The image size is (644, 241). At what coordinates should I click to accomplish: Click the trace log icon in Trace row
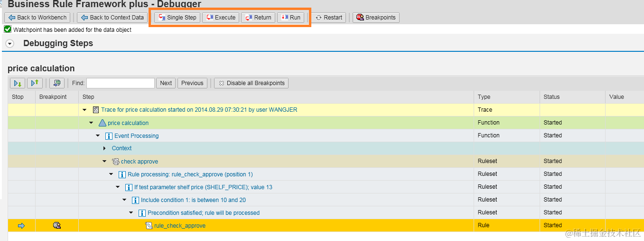(x=95, y=110)
